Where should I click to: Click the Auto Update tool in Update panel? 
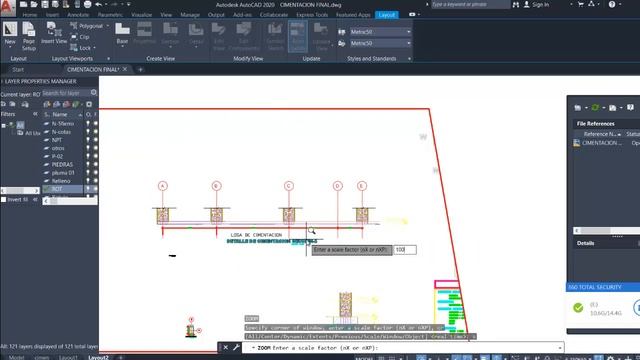click(x=298, y=36)
